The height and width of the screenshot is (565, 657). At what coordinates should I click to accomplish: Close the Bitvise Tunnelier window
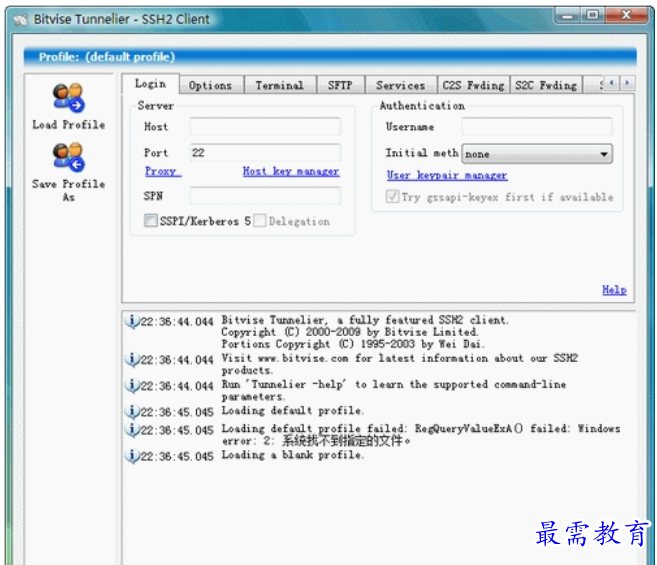tap(626, 16)
